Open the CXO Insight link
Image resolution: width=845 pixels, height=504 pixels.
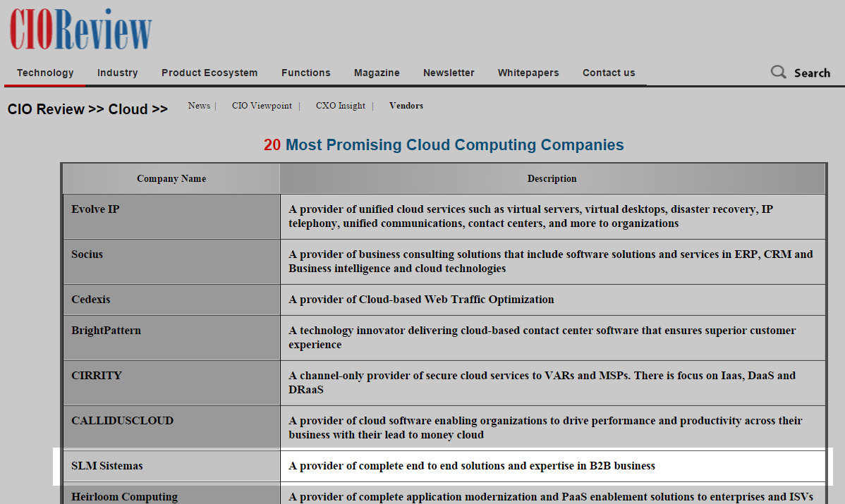tap(341, 106)
